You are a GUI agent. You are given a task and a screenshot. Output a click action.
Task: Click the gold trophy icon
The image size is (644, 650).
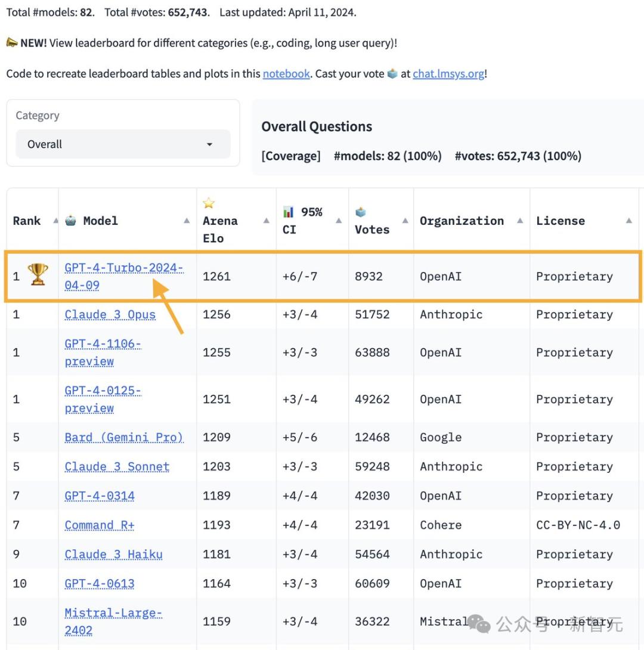pos(38,274)
